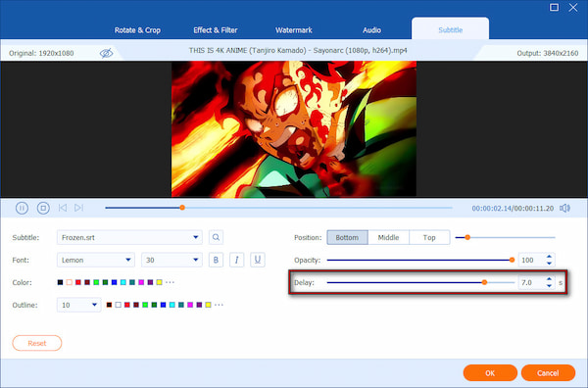Pick white Outline color swatch
The image size is (588, 388).
(119, 305)
